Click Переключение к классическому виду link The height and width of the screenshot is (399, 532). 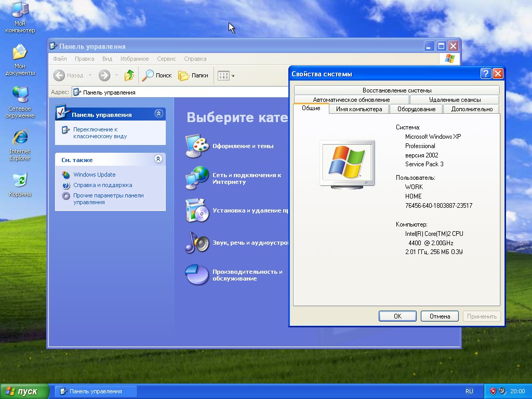point(100,132)
